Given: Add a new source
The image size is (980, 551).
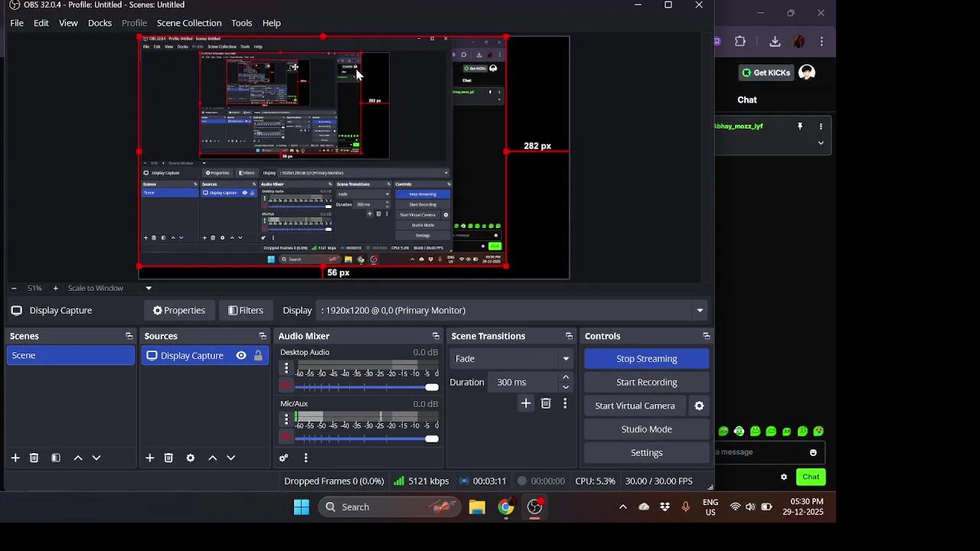Looking at the screenshot, I should pyautogui.click(x=150, y=458).
